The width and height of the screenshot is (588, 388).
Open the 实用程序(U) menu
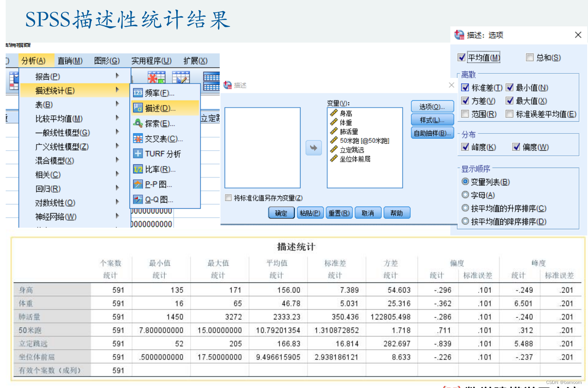(x=151, y=60)
